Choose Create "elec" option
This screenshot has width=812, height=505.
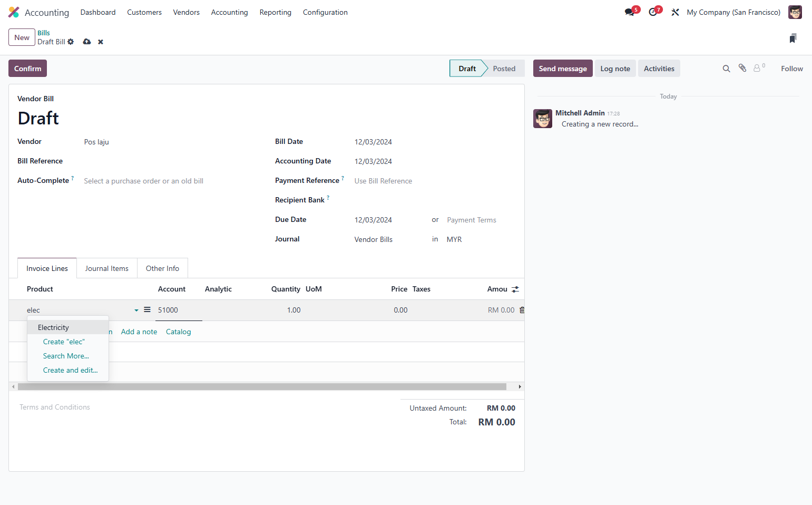[x=64, y=342]
